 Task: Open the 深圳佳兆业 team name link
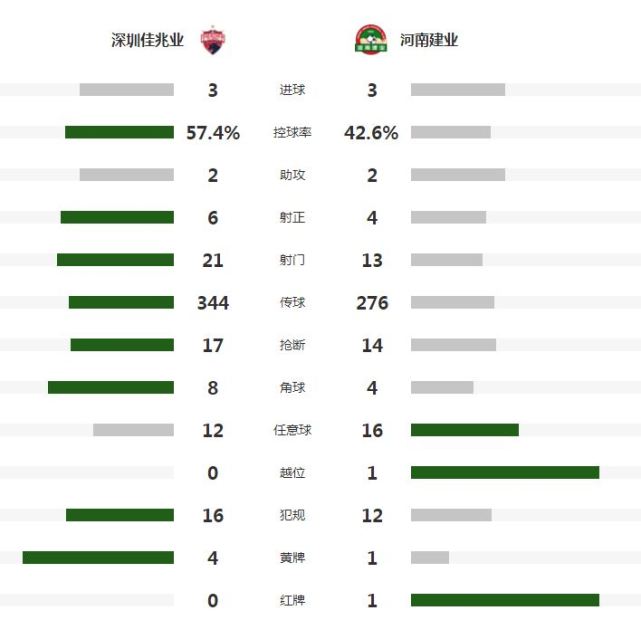click(x=147, y=40)
